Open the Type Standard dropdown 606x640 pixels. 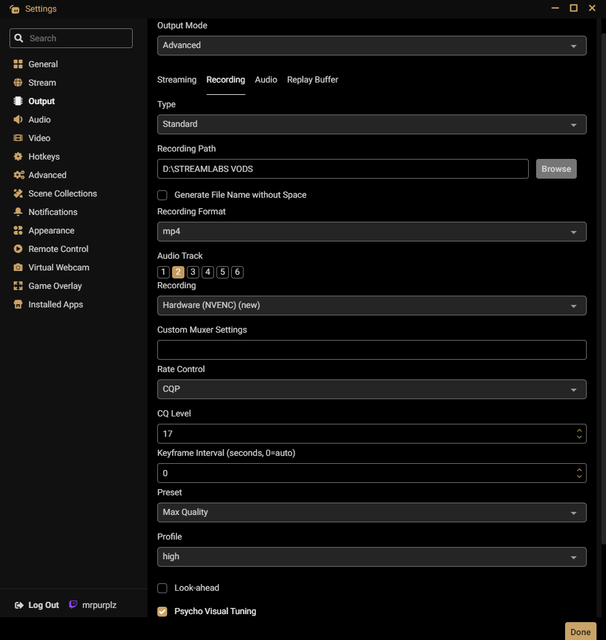372,124
